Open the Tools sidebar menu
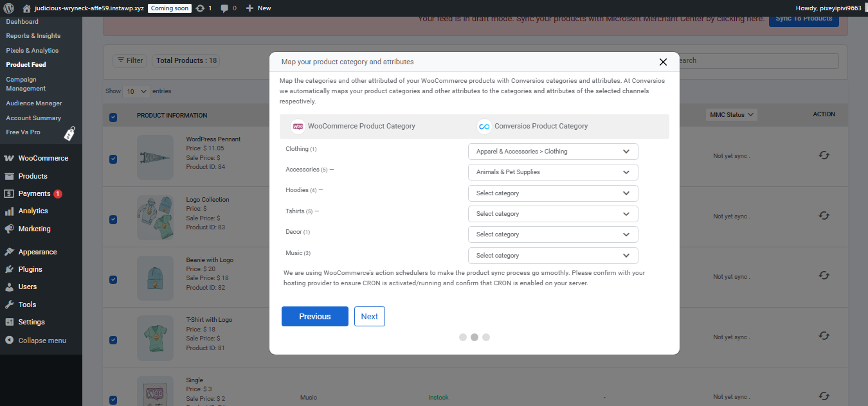Screen dimensions: 868x406 click(x=41, y=304)
